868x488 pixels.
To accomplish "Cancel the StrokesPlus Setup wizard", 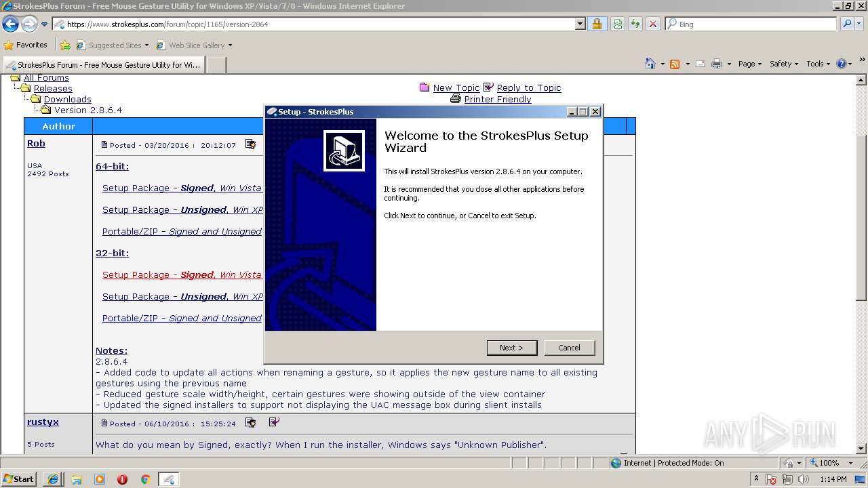I will tap(570, 348).
